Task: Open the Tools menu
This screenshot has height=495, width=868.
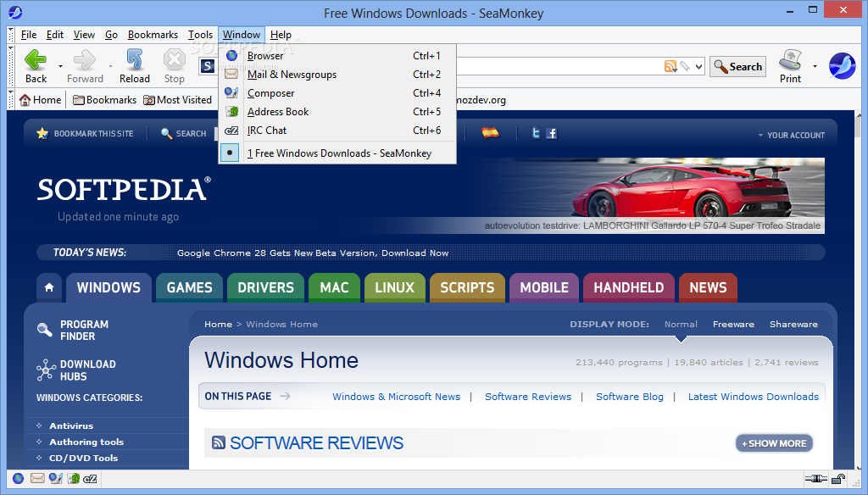Action: coord(200,35)
